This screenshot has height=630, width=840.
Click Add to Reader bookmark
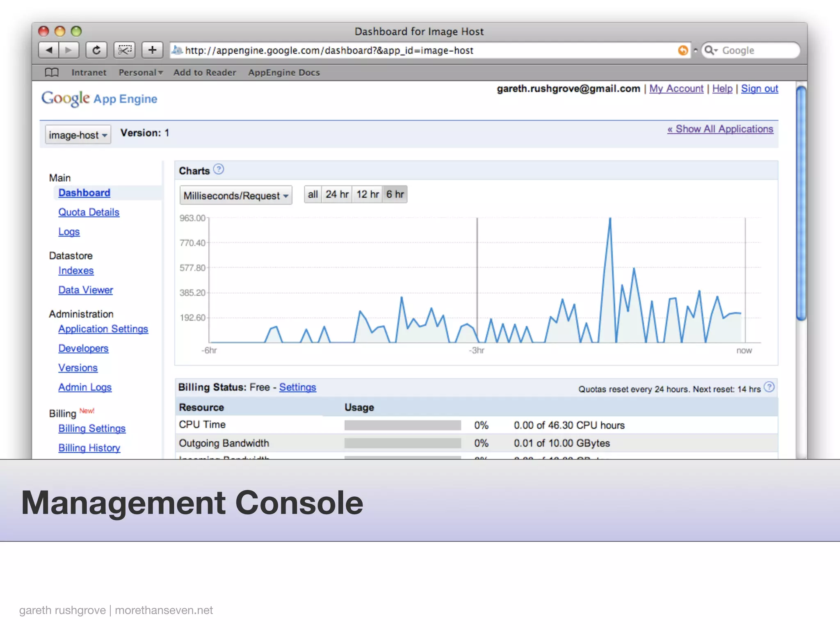click(205, 73)
